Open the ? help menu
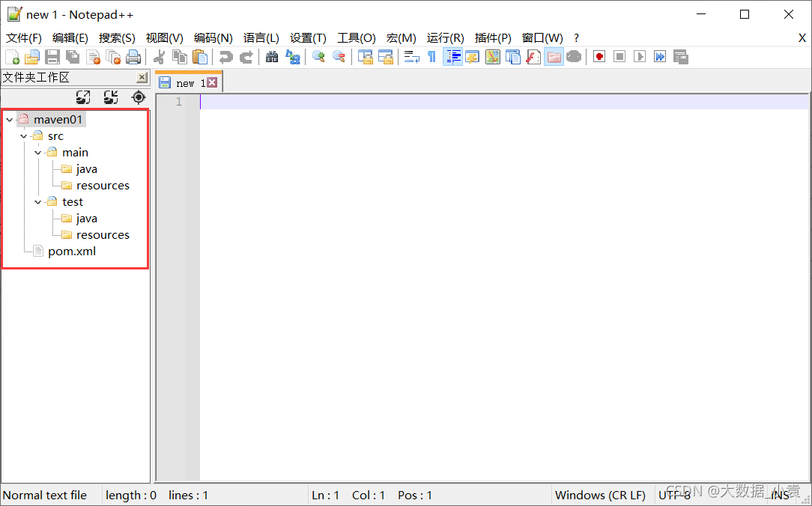The height and width of the screenshot is (506, 812). point(576,37)
